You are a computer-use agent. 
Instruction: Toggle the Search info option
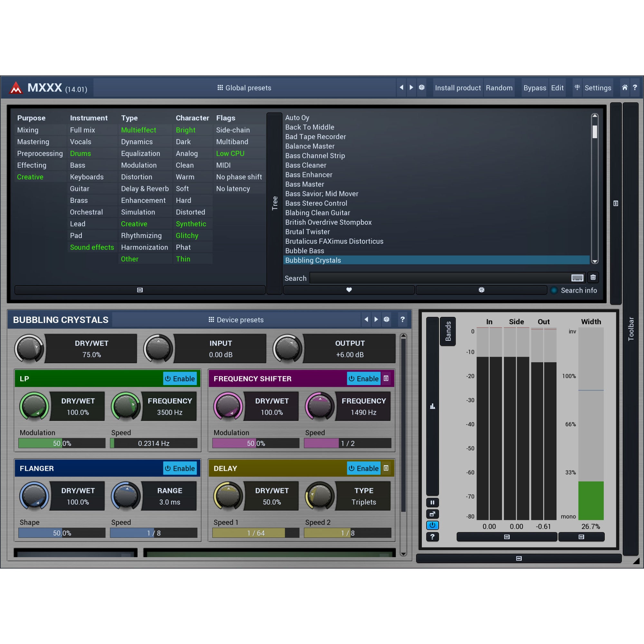click(574, 290)
